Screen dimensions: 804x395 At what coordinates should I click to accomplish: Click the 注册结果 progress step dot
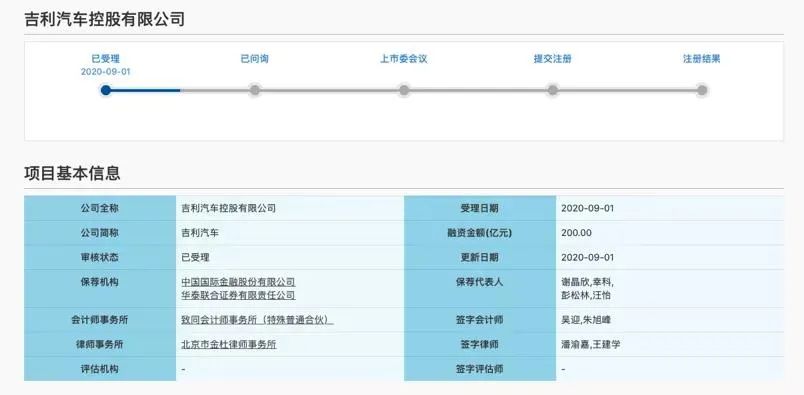[x=702, y=90]
